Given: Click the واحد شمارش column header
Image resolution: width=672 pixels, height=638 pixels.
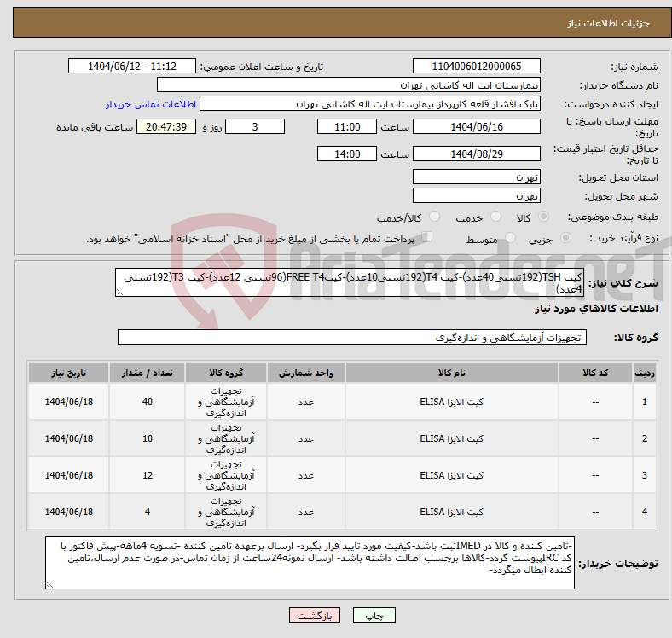Looking at the screenshot, I should click(x=306, y=373).
